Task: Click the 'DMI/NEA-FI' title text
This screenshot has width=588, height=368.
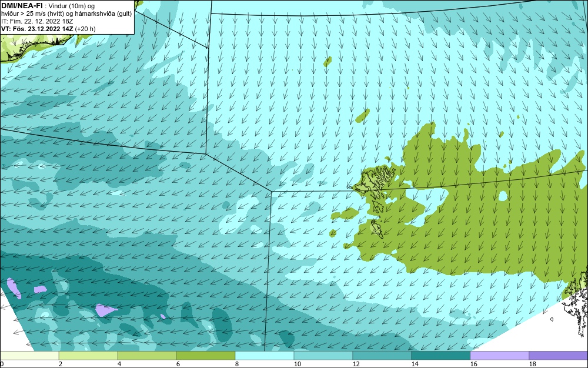Action: (x=22, y=6)
